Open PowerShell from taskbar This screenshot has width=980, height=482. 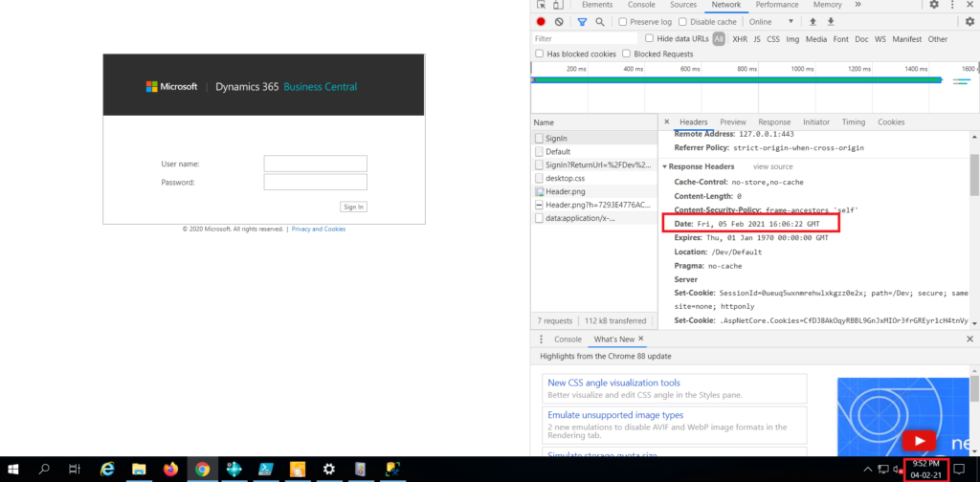(266, 469)
